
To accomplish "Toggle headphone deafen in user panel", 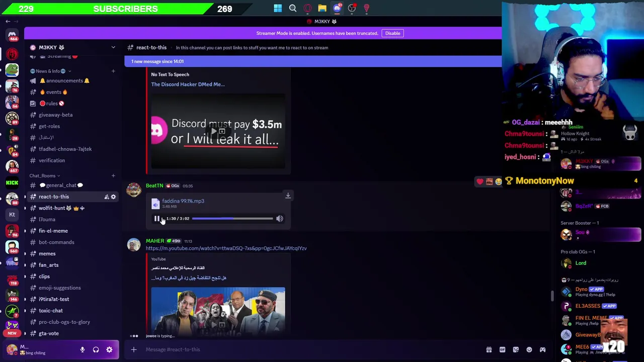I will [96, 350].
